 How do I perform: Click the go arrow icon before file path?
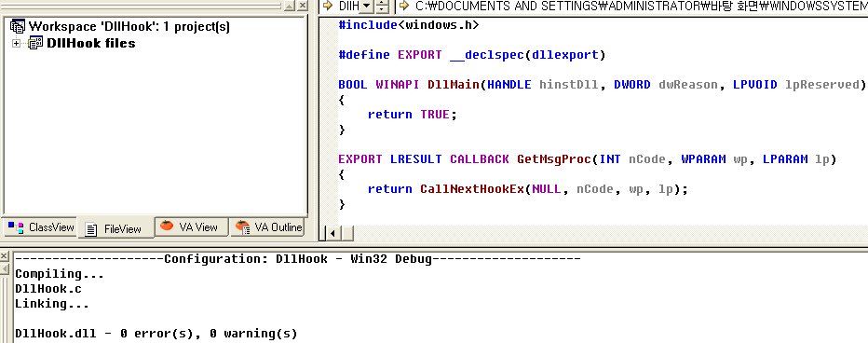404,7
